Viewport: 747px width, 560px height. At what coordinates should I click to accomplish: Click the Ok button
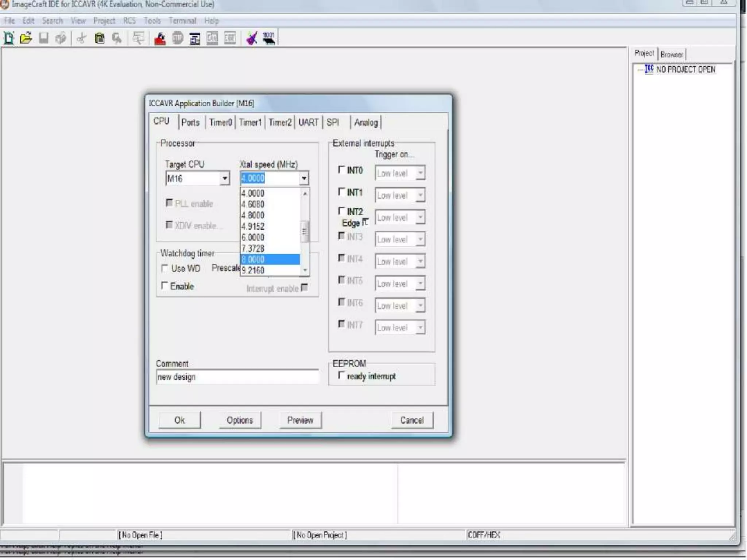(179, 420)
